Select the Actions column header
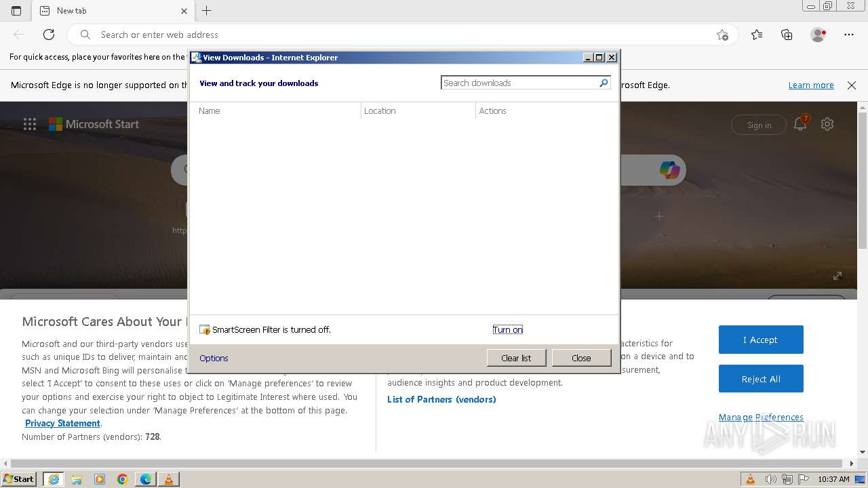 pos(547,110)
